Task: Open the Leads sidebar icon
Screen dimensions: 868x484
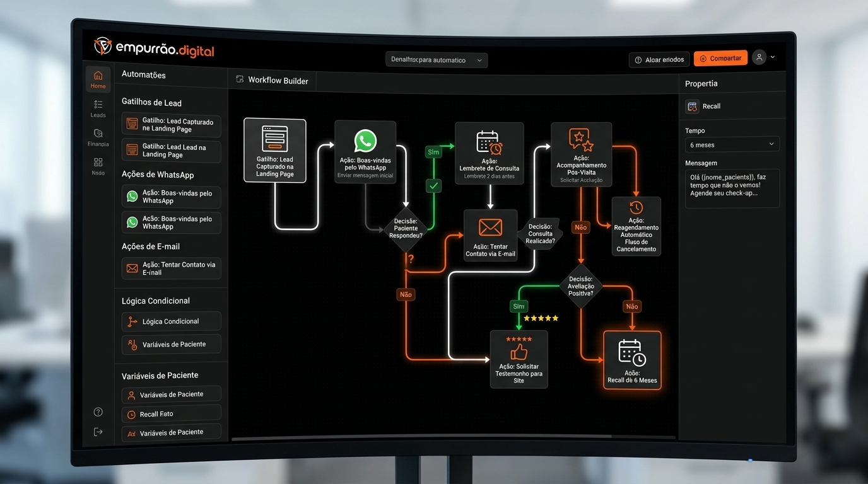Action: (98, 108)
